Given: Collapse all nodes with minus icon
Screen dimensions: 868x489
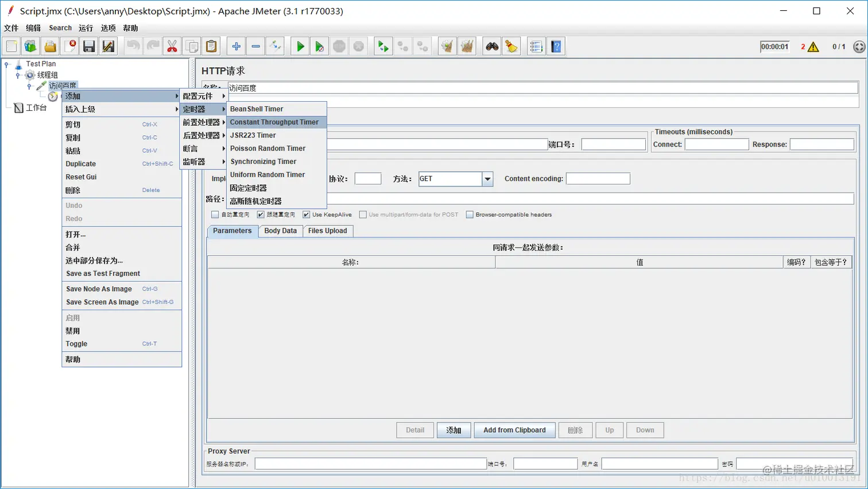Looking at the screenshot, I should [256, 47].
